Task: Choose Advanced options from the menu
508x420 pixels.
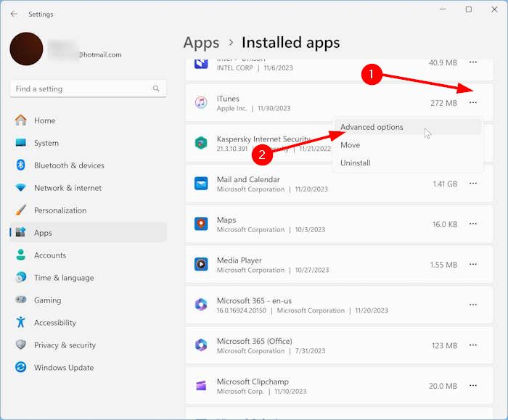Action: tap(408, 127)
